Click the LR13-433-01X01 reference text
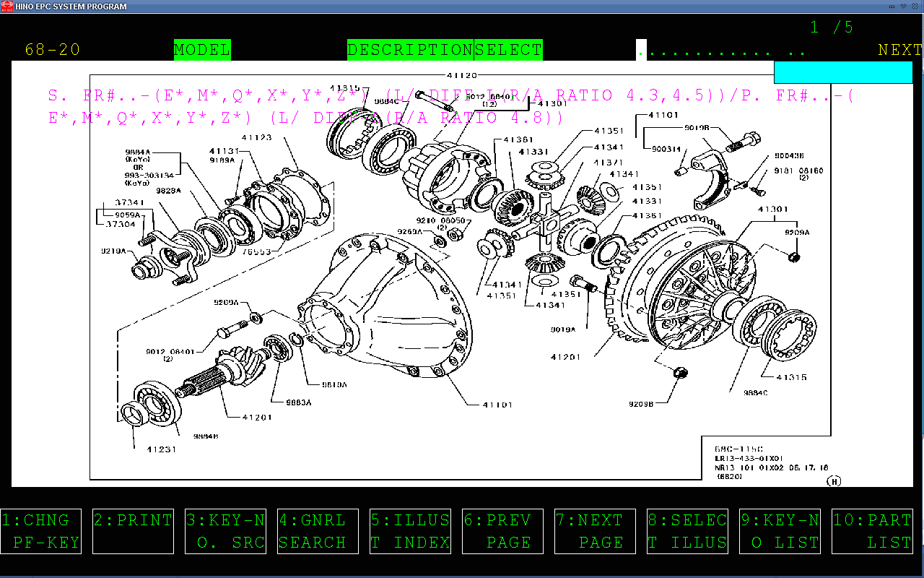This screenshot has height=578, width=924. pyautogui.click(x=749, y=458)
